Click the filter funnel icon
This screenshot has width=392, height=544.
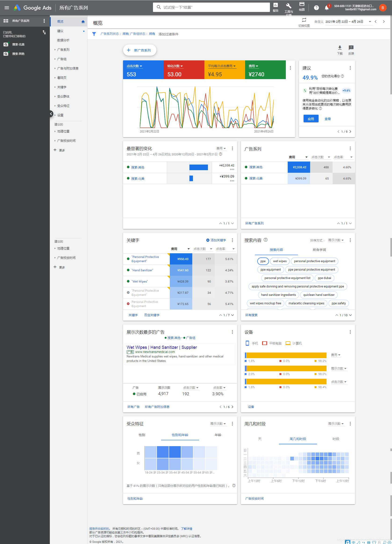[94, 34]
